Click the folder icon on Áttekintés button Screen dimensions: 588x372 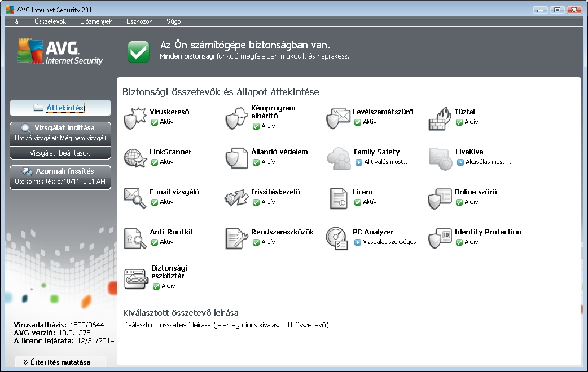tap(38, 108)
